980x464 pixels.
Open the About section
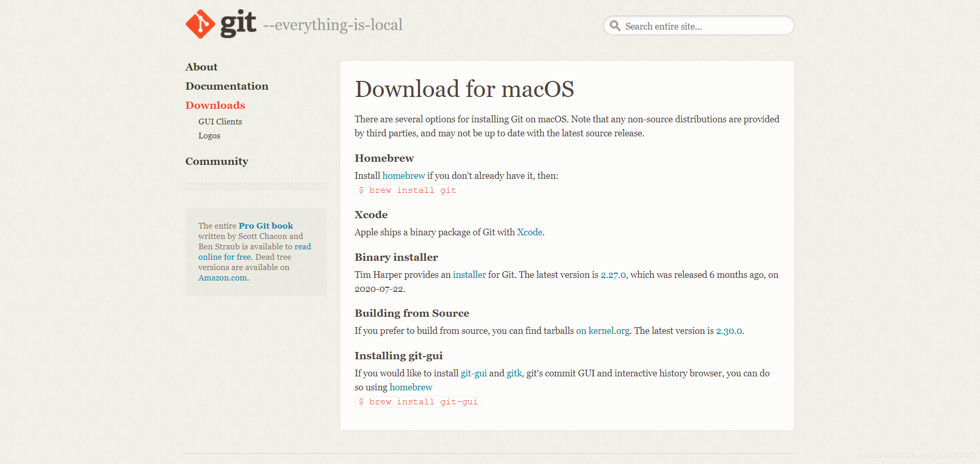click(x=202, y=67)
